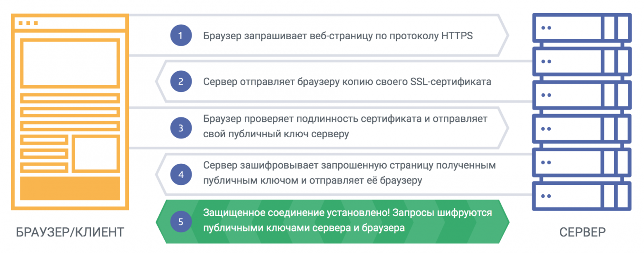Click the text about sending SSL certificate copy

click(x=347, y=81)
